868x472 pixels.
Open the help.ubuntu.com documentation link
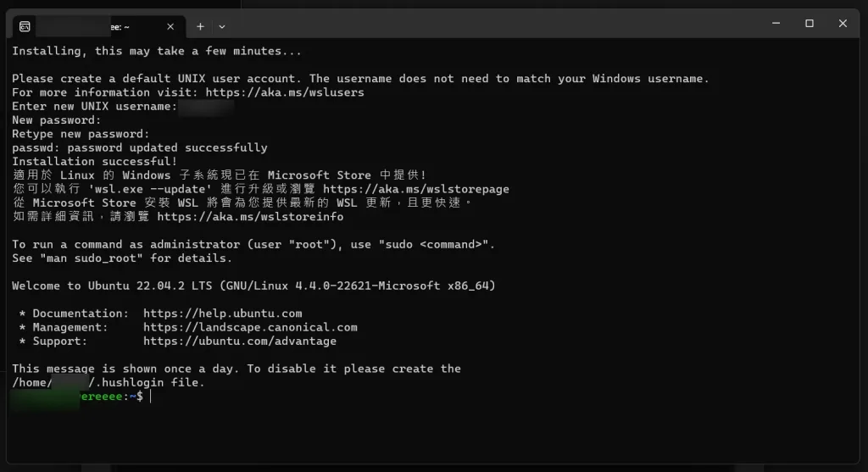(x=223, y=314)
